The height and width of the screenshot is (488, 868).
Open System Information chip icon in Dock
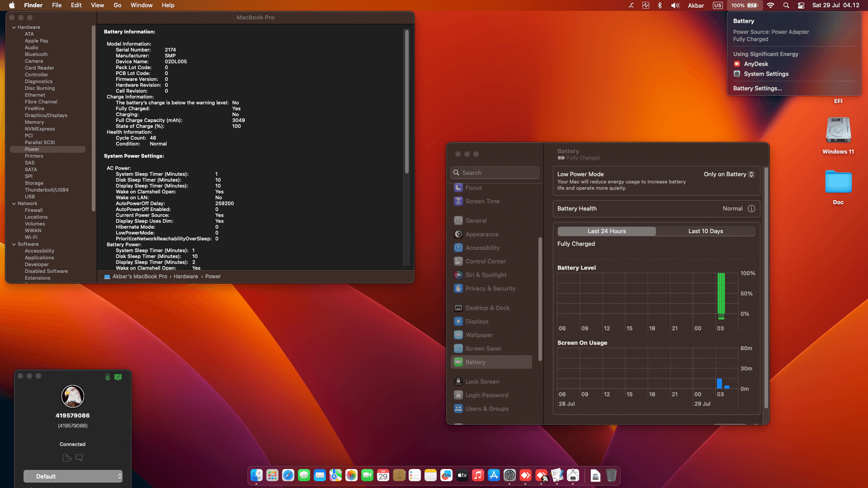click(x=573, y=475)
